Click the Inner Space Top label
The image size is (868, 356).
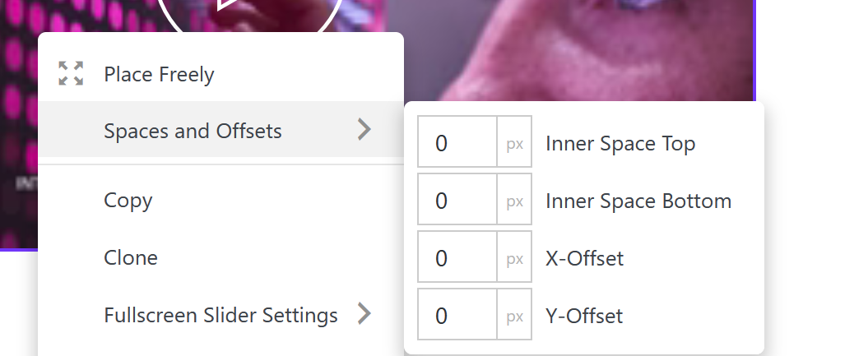[620, 144]
